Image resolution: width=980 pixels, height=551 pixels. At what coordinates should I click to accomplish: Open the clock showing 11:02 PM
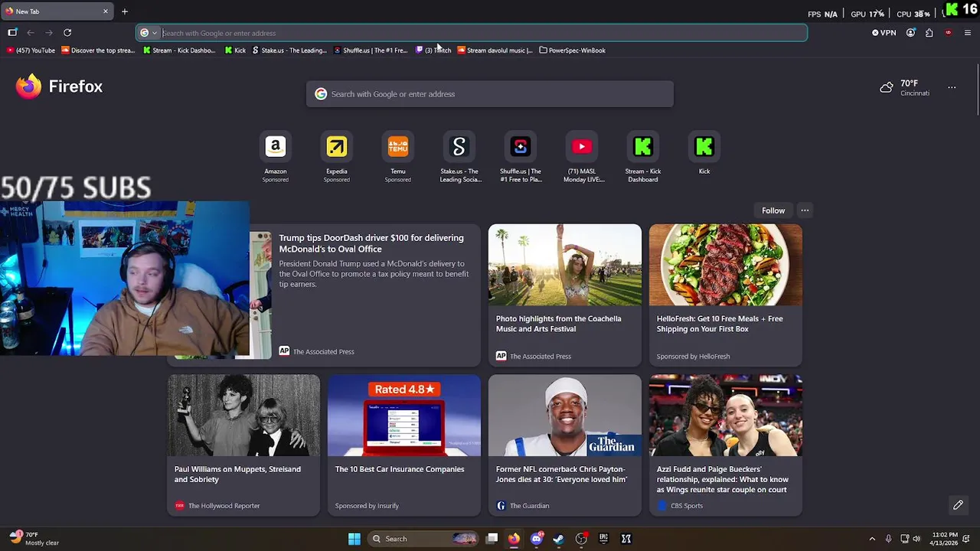pyautogui.click(x=945, y=539)
